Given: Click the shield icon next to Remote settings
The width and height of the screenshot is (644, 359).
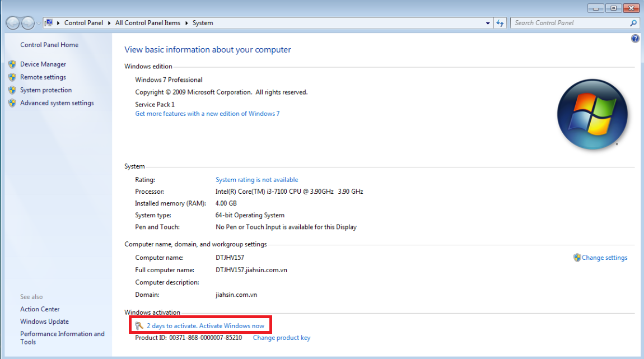Looking at the screenshot, I should 12,77.
